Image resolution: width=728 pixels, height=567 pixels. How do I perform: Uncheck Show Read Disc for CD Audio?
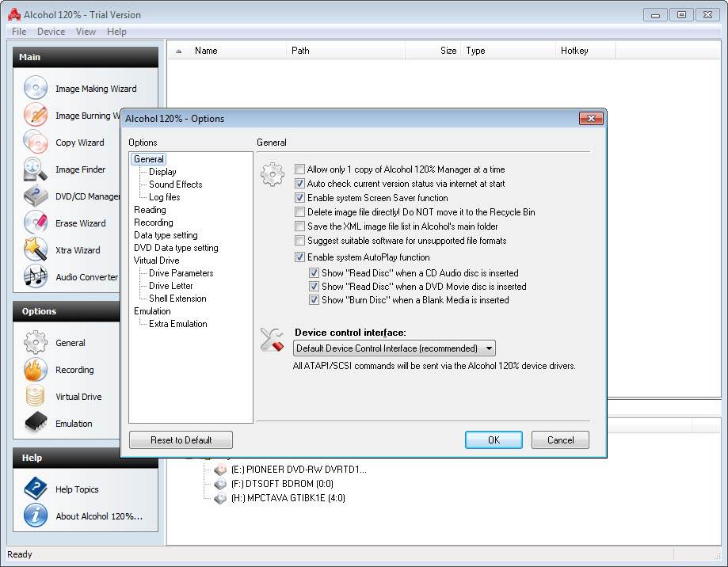(x=314, y=273)
